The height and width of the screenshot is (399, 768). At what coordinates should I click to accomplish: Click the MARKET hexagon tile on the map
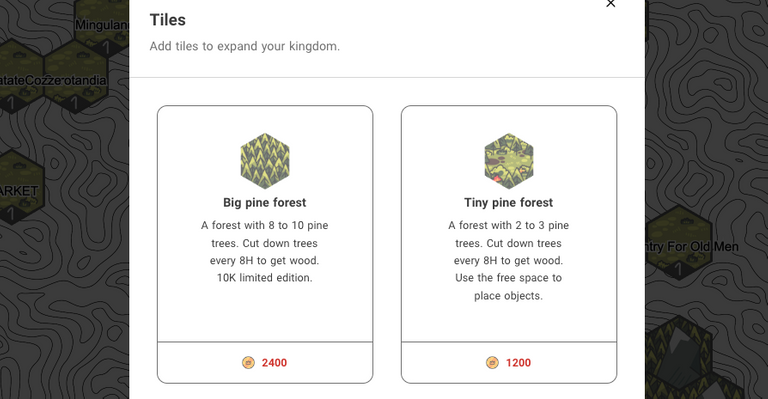[x=20, y=188]
